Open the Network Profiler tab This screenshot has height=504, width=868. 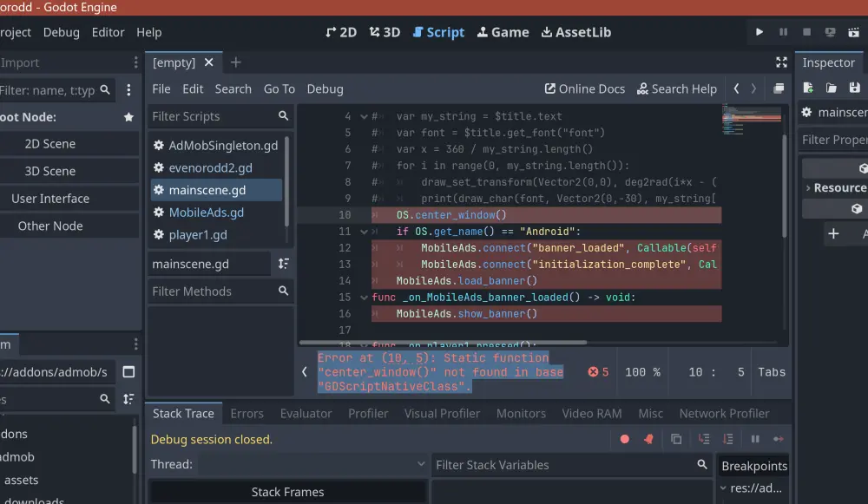point(724,413)
